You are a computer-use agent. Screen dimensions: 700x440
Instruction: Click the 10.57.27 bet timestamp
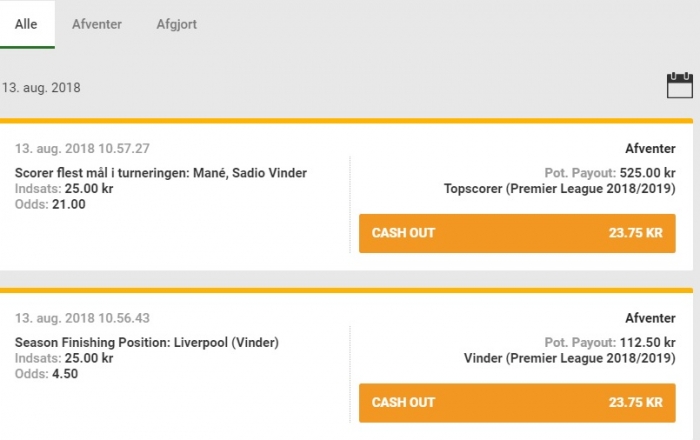coord(82,148)
